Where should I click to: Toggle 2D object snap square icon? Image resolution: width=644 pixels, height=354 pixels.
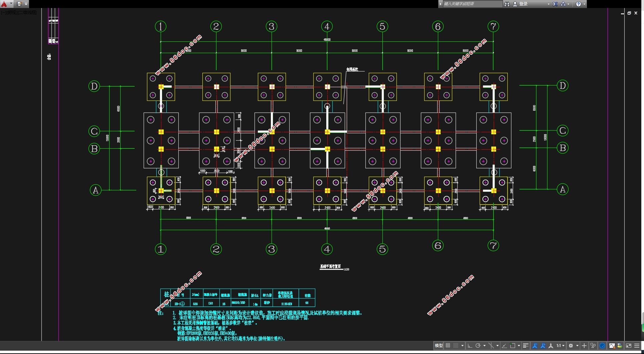512,346
